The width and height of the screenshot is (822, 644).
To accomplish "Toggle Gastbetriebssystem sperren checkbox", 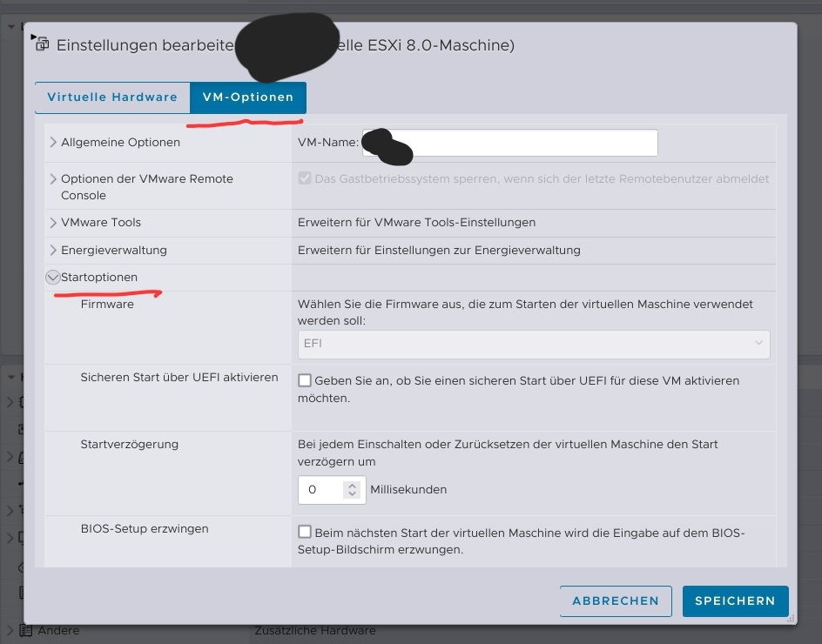I will 305,178.
